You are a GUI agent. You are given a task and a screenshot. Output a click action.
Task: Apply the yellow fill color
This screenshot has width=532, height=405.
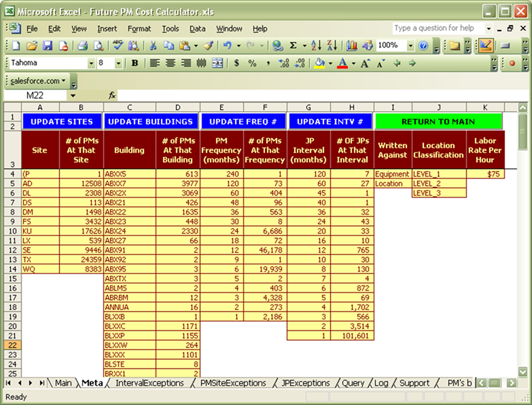click(x=319, y=63)
